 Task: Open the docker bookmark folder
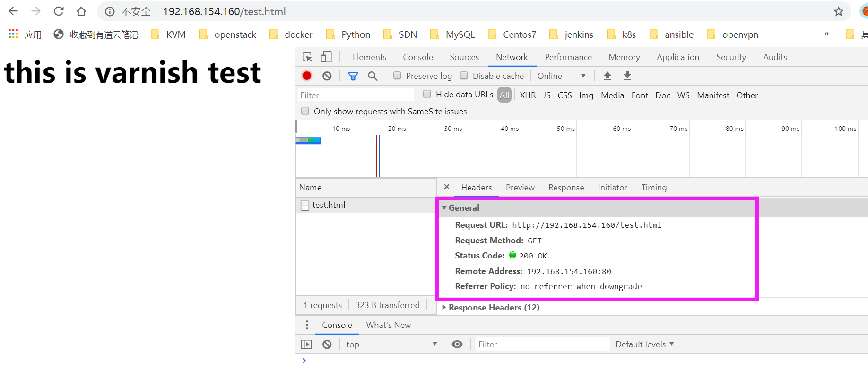click(291, 34)
